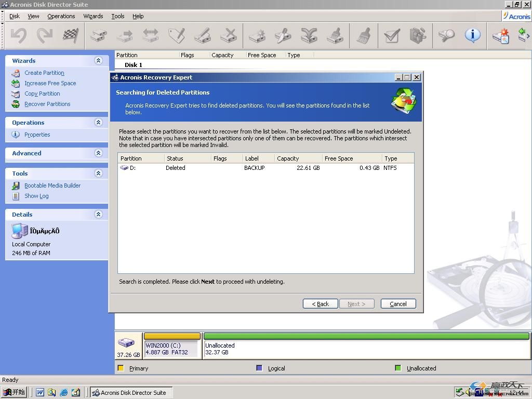Click the Undo arrow in toolbar

19,35
